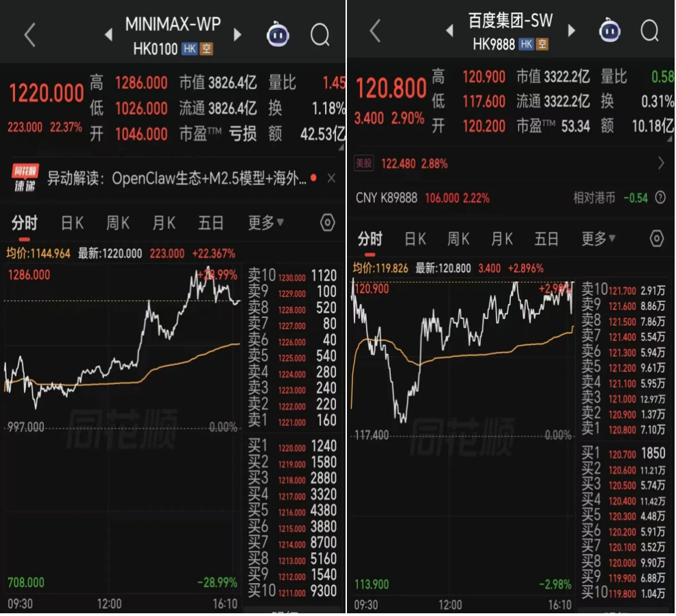Open search on the 百度集团-SW page
676x616 pixels.
coord(649,31)
